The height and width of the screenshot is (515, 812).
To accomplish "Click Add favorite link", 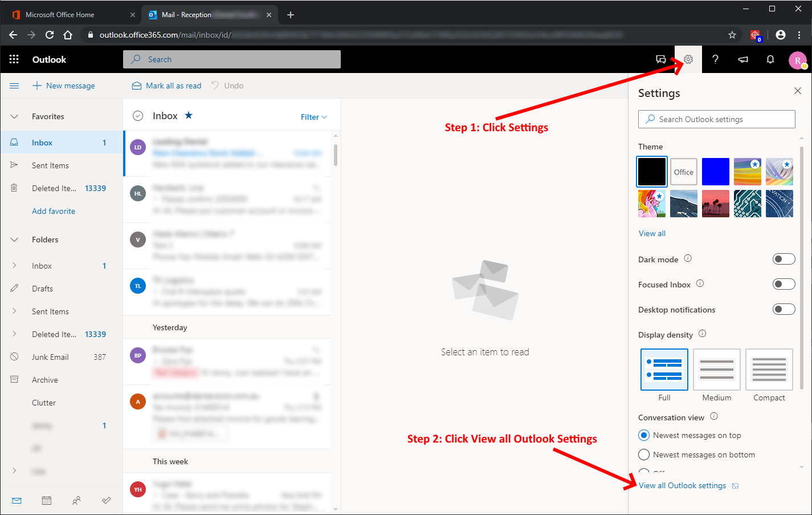I will click(54, 211).
